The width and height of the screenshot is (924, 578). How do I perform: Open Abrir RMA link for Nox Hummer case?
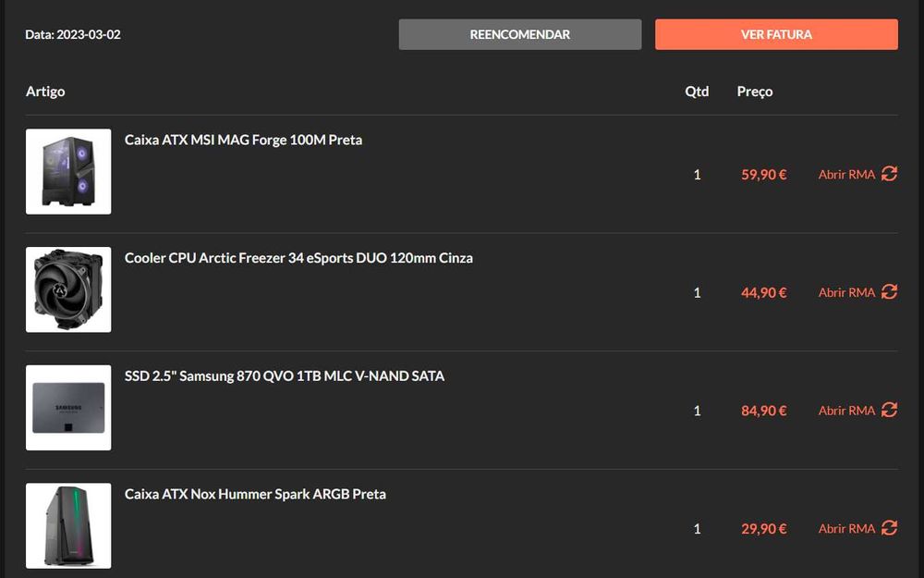(x=846, y=529)
